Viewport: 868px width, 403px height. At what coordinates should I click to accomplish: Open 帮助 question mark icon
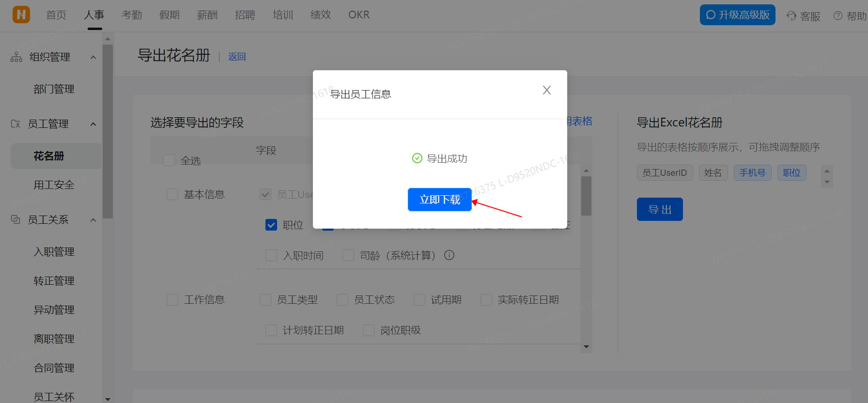click(837, 15)
